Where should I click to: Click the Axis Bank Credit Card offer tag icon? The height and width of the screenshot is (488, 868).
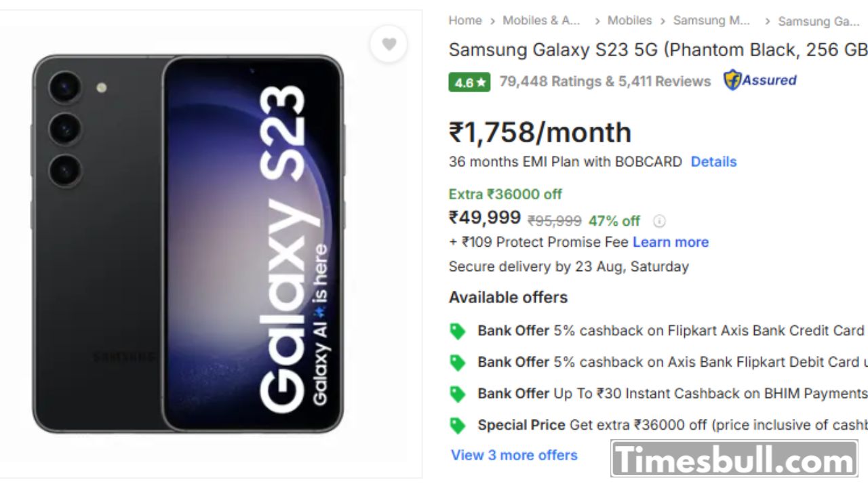click(x=458, y=331)
